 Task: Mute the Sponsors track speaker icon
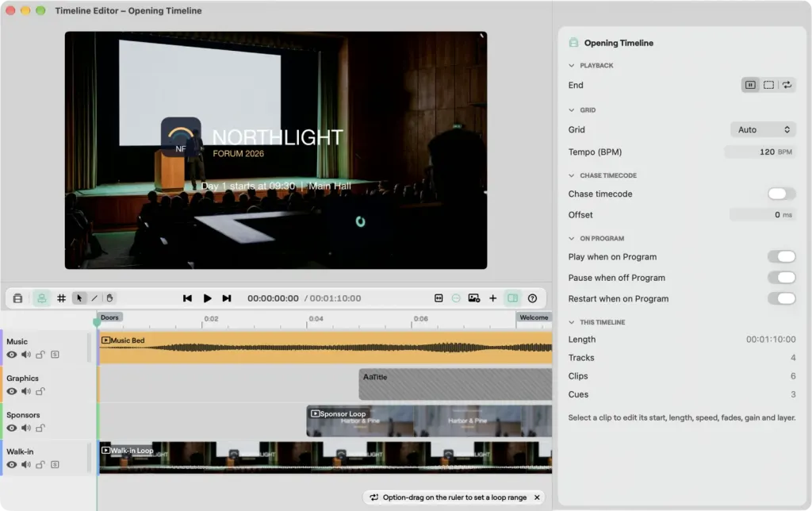tap(26, 428)
